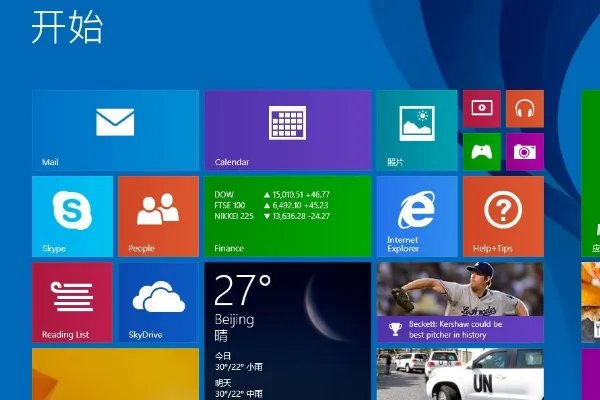Open the UN vehicle news tile
This screenshot has width=600, height=400.
(x=460, y=374)
